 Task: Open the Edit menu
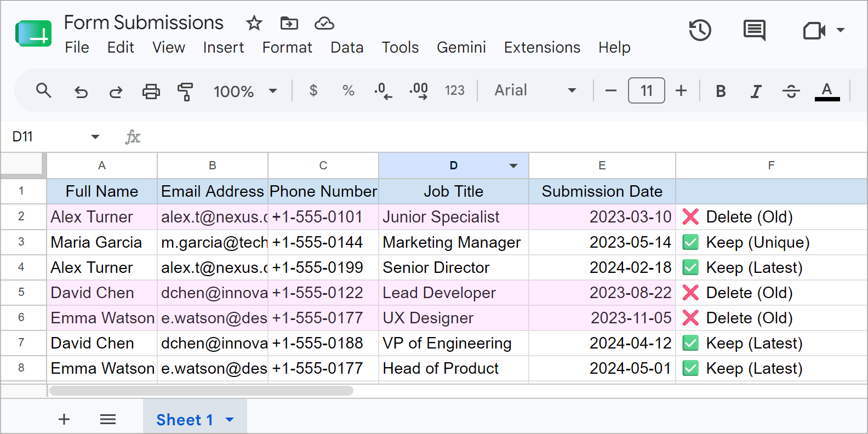(121, 48)
